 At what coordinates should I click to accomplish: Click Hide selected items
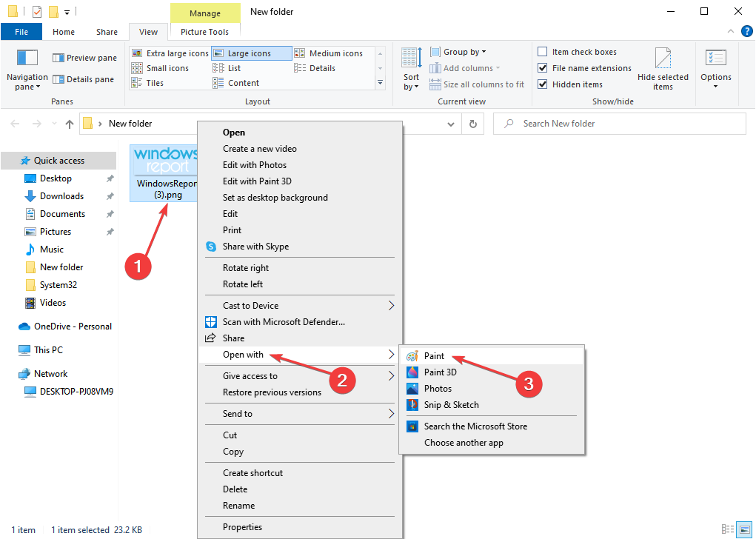click(663, 69)
